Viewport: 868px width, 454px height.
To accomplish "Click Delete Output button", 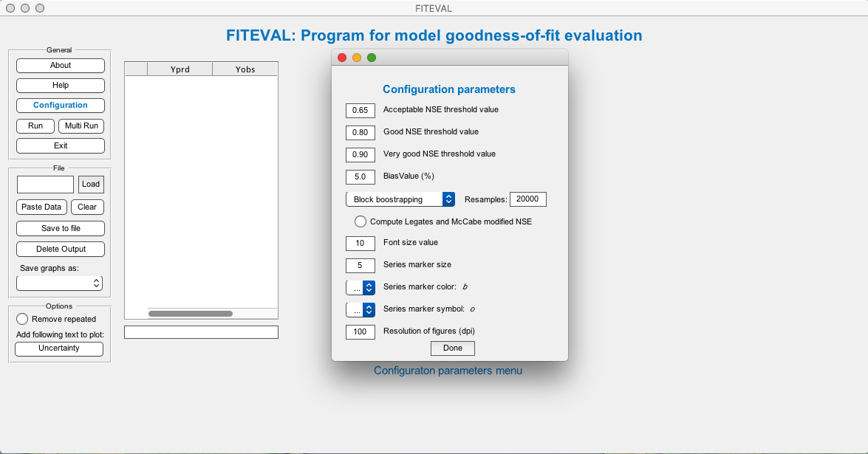I will 61,250.
